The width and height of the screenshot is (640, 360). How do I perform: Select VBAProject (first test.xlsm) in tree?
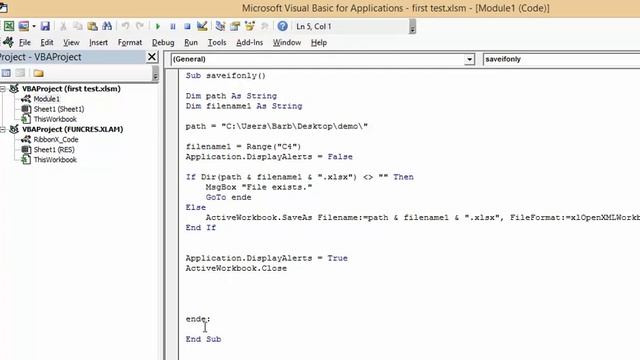coord(71,89)
